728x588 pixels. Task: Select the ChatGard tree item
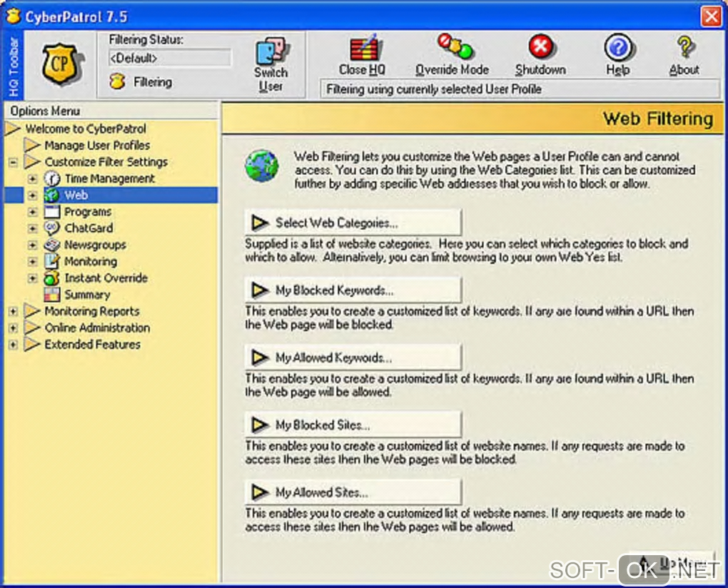89,228
